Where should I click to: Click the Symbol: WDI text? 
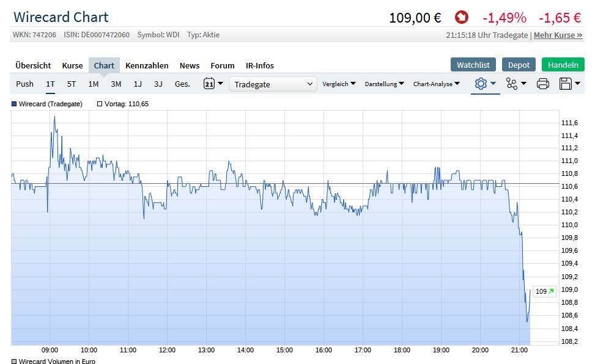[x=158, y=35]
